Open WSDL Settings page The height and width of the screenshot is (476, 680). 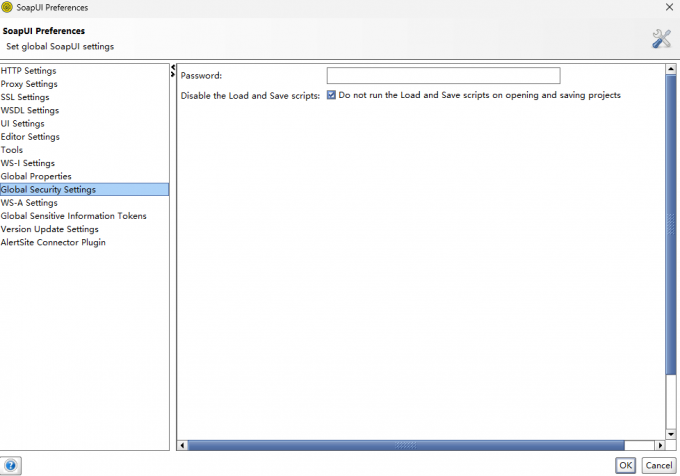click(85, 110)
